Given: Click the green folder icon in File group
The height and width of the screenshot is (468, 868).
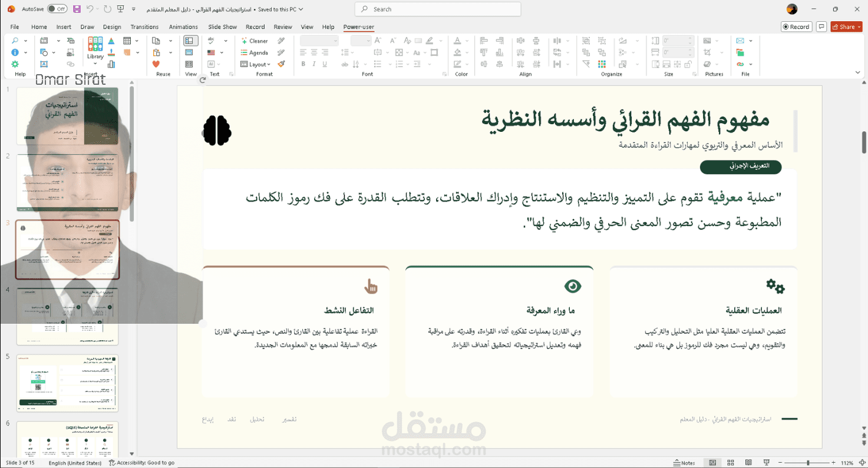Looking at the screenshot, I should (x=740, y=52).
